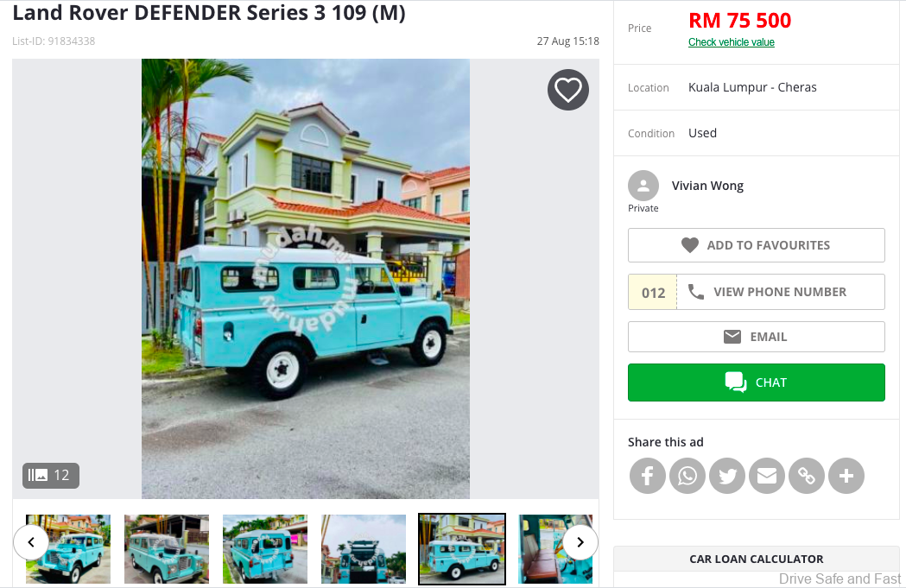Start a chat with the seller
906x588 pixels.
point(757,383)
